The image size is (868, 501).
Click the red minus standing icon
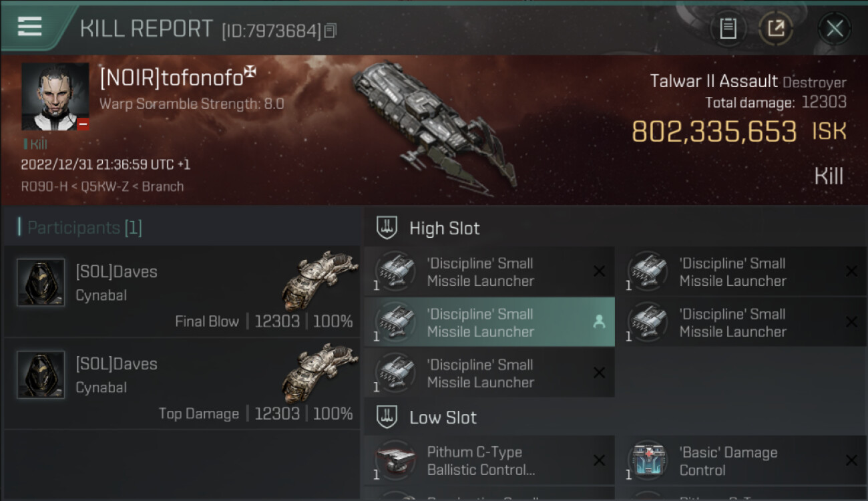[83, 124]
